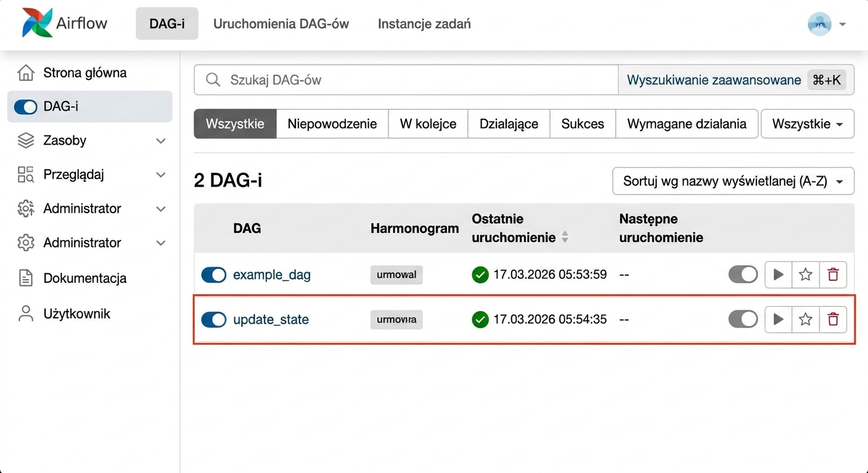Image resolution: width=868 pixels, height=473 pixels.
Task: Open Wyszukiwanie zaawansowane
Action: 714,80
